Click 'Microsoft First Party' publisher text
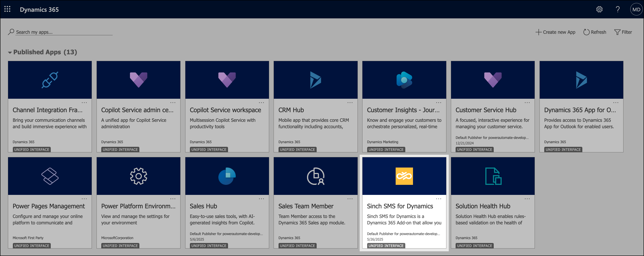The width and height of the screenshot is (644, 256). [28, 238]
